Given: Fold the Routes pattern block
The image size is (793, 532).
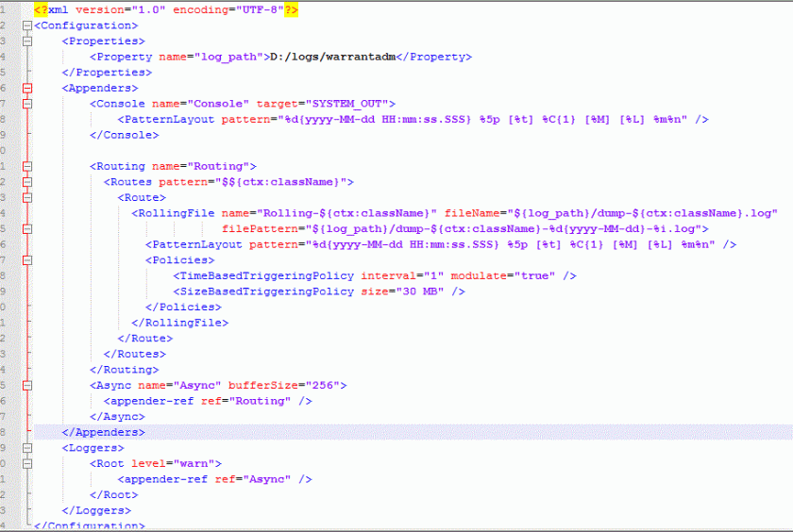Looking at the screenshot, I should coord(26,182).
